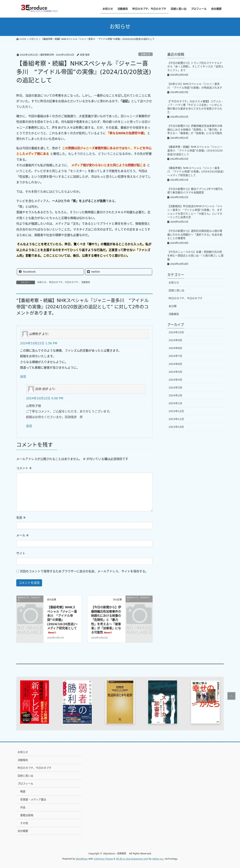The image size is (240, 868).
Task: Click calendar icon beside 2024年10月22日 post date
Action: 18,55
